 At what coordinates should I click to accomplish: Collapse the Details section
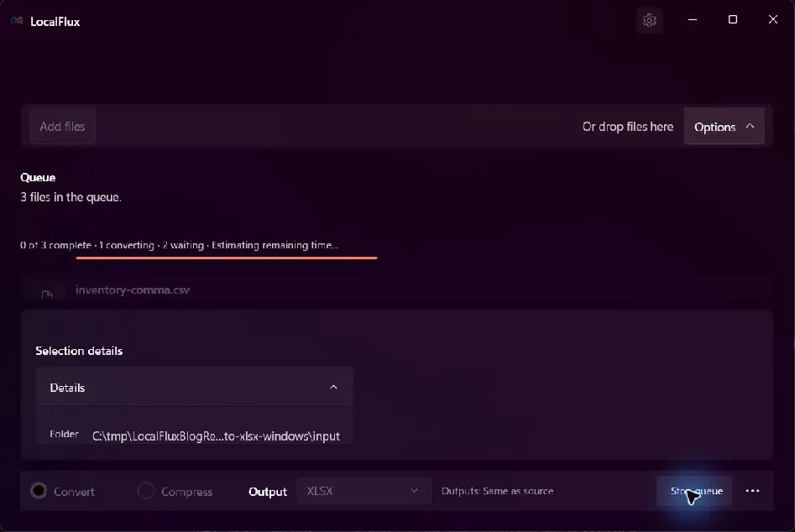click(x=194, y=387)
